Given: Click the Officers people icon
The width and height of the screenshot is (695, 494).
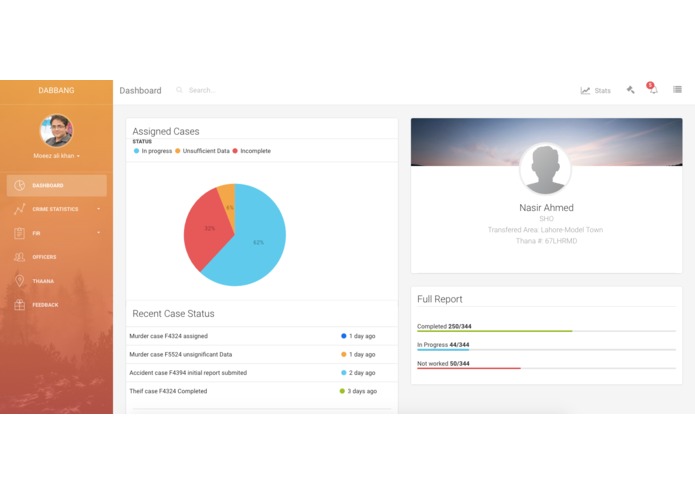Looking at the screenshot, I should [20, 257].
